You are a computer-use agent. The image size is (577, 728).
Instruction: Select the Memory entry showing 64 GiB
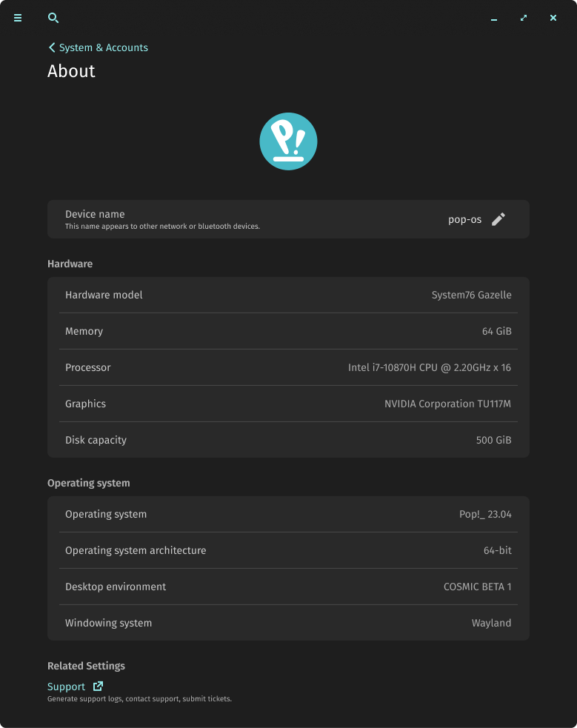click(x=288, y=330)
